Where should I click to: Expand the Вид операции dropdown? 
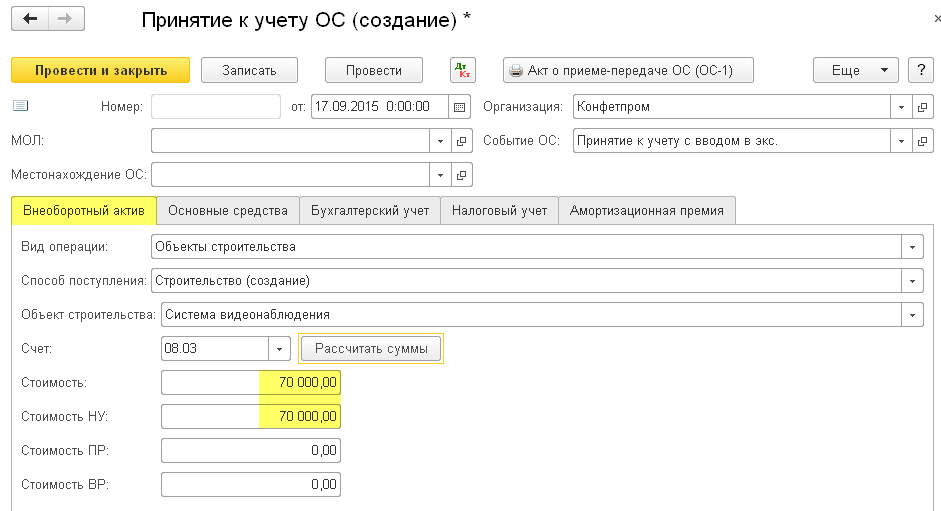[912, 247]
